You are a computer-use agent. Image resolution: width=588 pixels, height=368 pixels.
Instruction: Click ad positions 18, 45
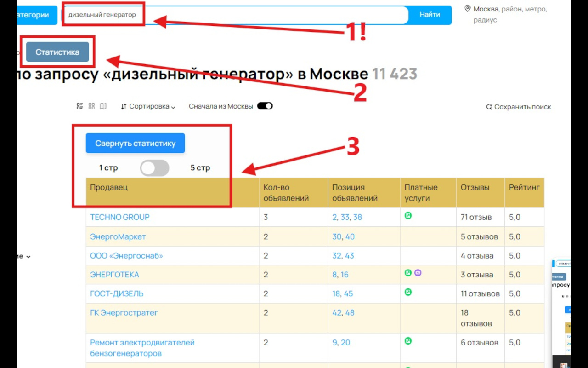coord(343,293)
